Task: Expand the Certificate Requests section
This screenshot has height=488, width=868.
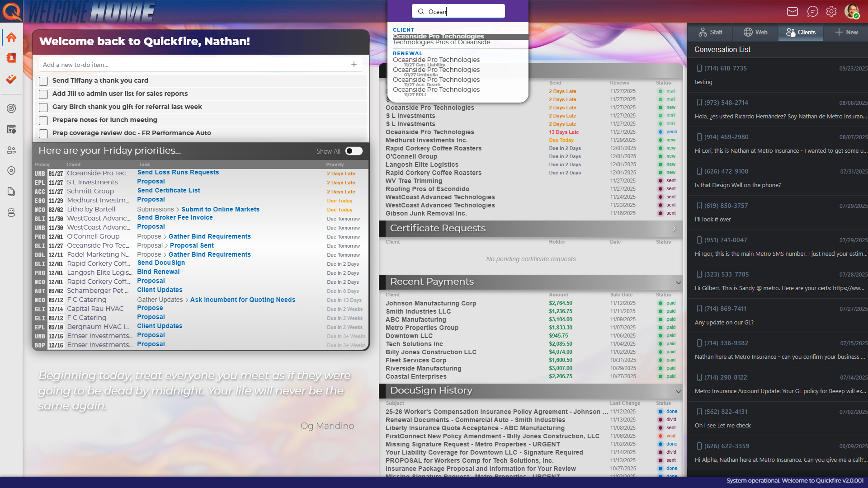Action: pos(674,229)
